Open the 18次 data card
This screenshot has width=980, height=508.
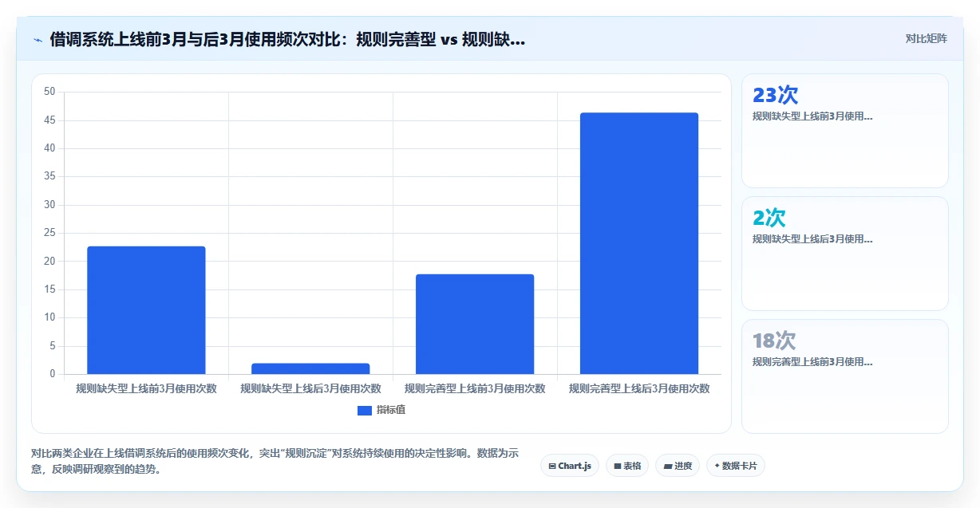pyautogui.click(x=845, y=376)
